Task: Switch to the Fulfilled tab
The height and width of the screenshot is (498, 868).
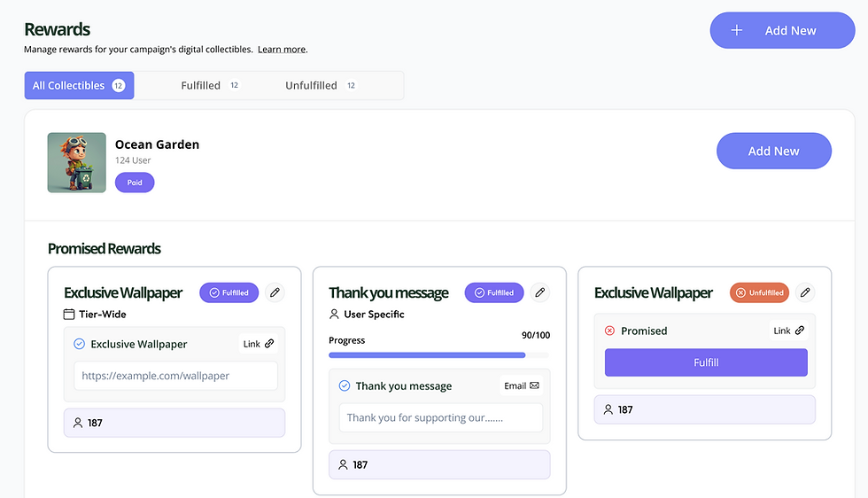Action: click(x=201, y=86)
